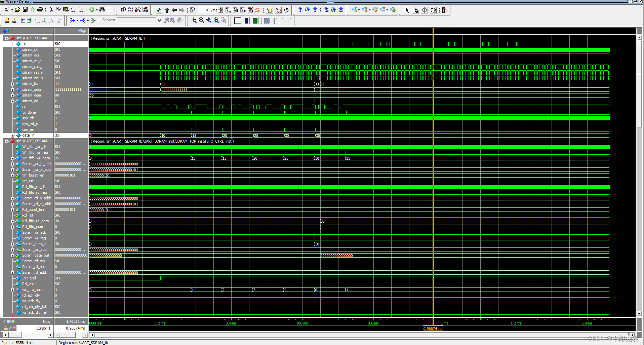This screenshot has width=644, height=345.
Task: Click the Step Out up-arrow icon
Action: (315, 10)
